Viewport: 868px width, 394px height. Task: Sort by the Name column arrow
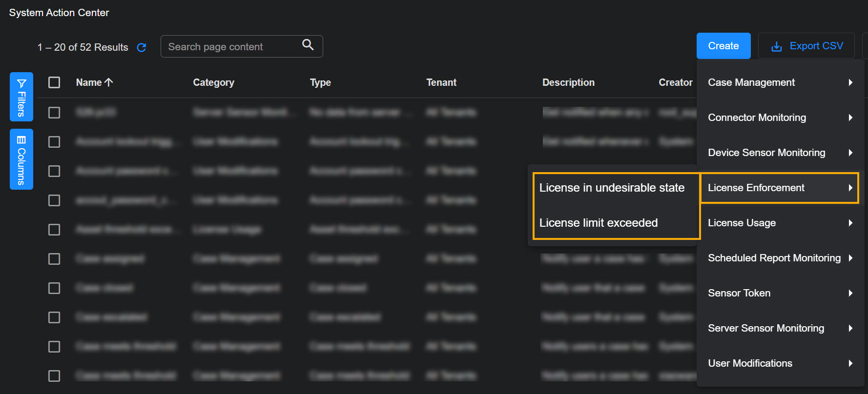click(109, 82)
